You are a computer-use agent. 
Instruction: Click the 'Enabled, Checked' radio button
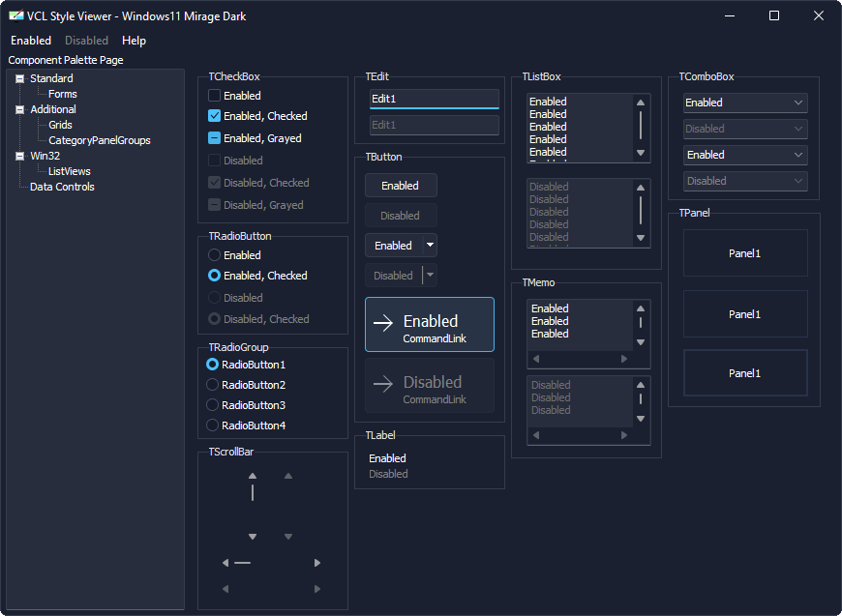[x=214, y=276]
